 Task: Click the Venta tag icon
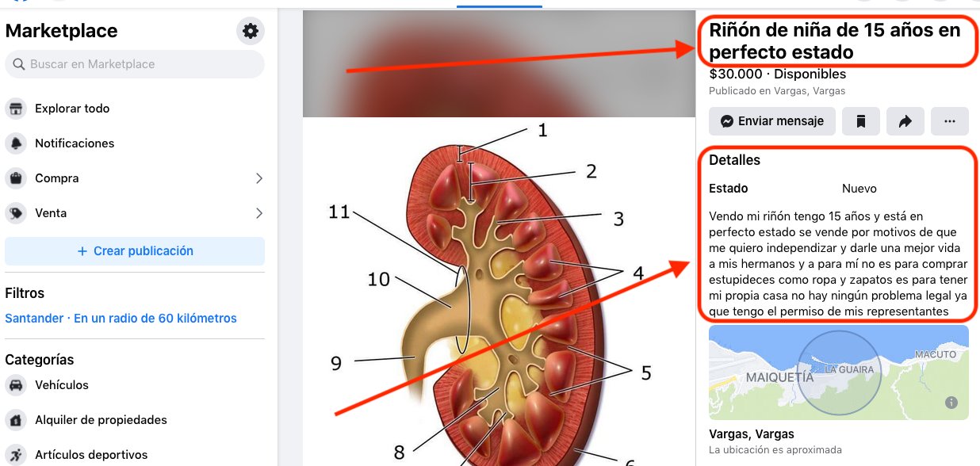pos(16,213)
